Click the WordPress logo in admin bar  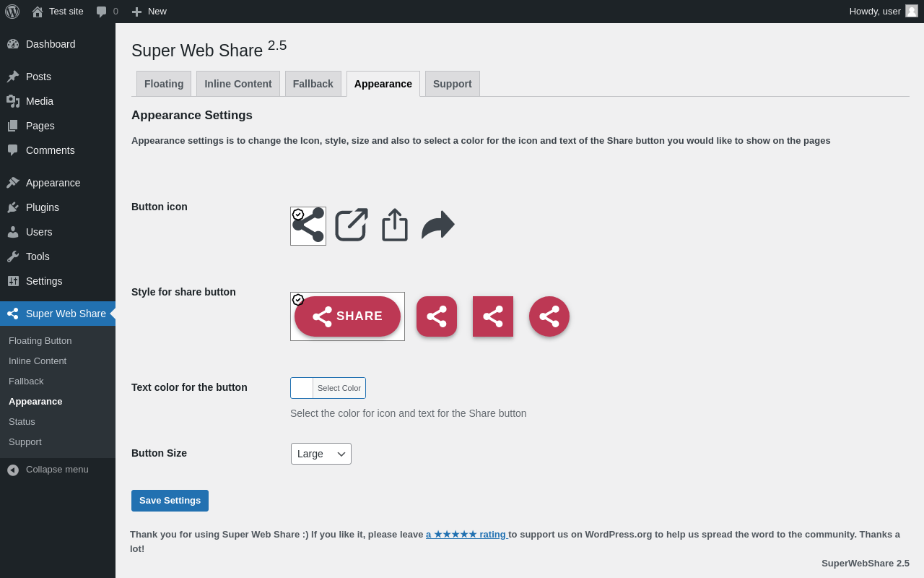pyautogui.click(x=12, y=12)
